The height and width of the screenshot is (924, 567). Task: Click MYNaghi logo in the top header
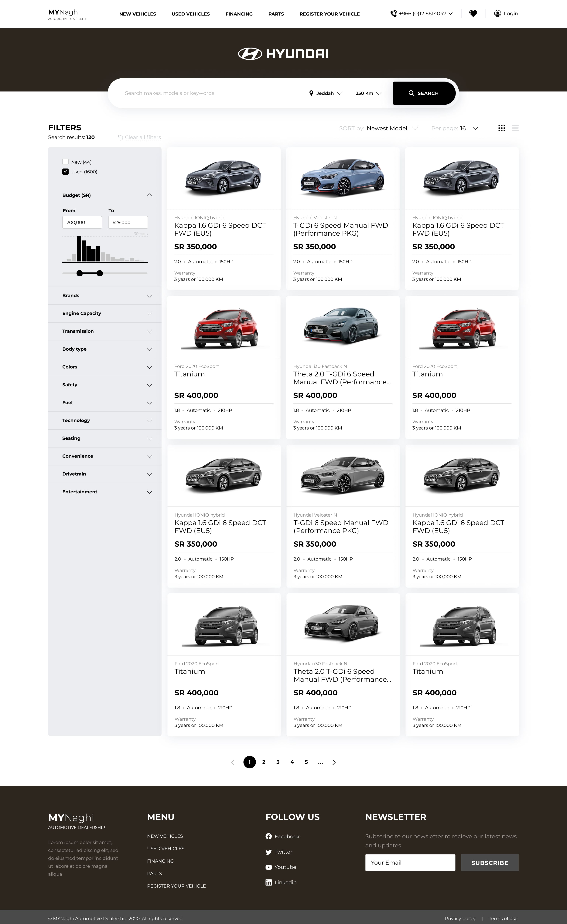(67, 14)
